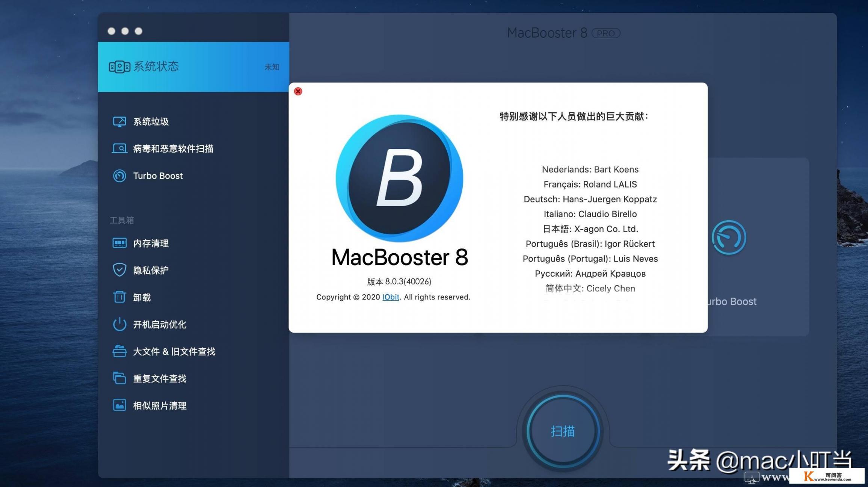Click credit line 简体中文: Cicely Chen

[x=590, y=289]
